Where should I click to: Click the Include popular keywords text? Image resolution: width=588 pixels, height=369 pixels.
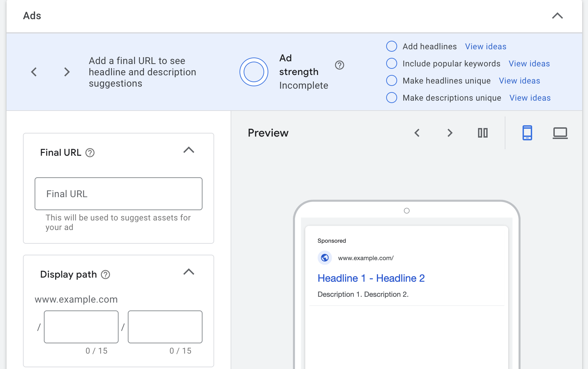coord(451,64)
